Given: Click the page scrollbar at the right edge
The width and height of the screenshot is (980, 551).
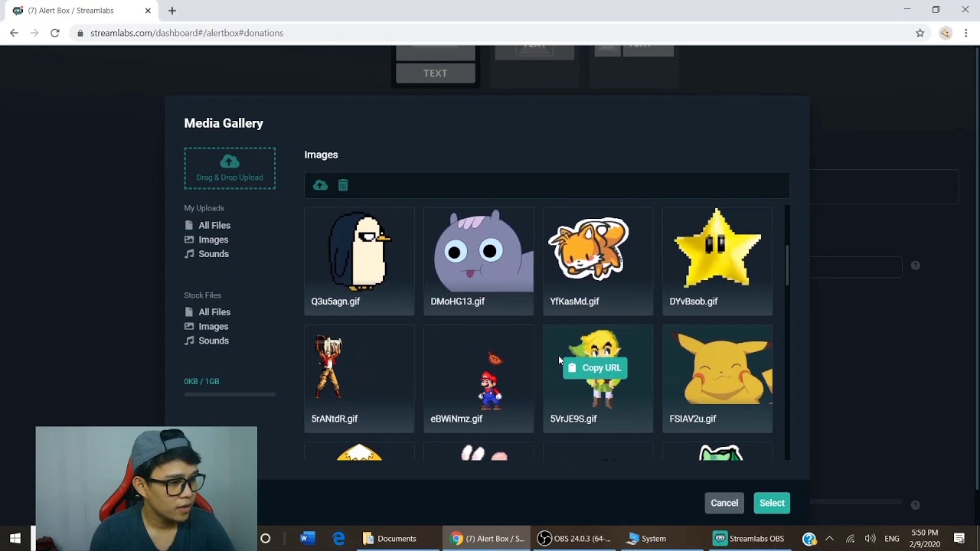Looking at the screenshot, I should pyautogui.click(x=977, y=268).
